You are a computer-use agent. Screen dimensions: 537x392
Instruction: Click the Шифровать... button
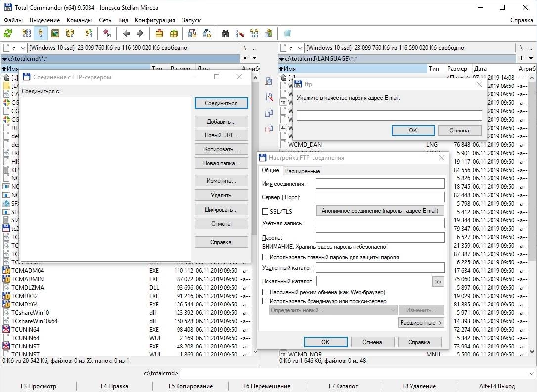coord(221,209)
